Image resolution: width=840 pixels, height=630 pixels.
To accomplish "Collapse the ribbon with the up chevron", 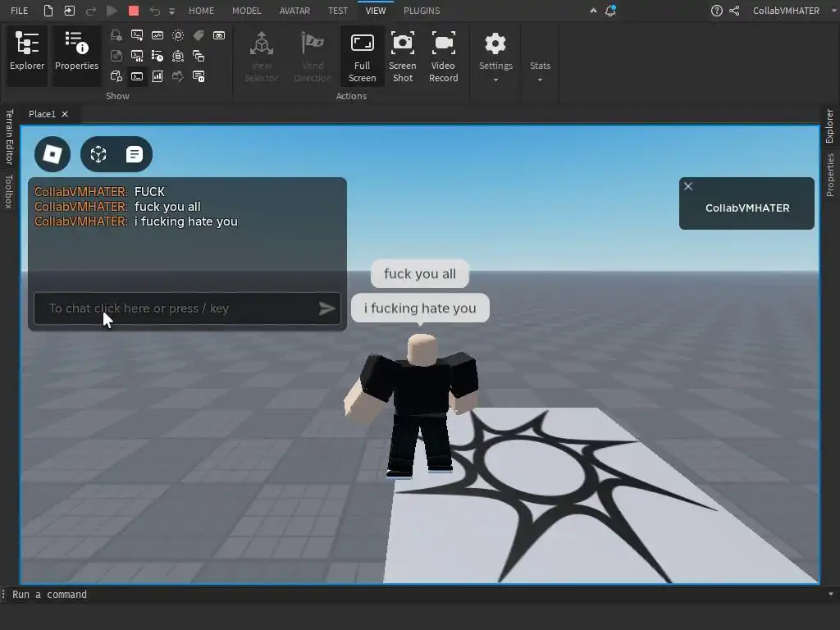I will (593, 10).
